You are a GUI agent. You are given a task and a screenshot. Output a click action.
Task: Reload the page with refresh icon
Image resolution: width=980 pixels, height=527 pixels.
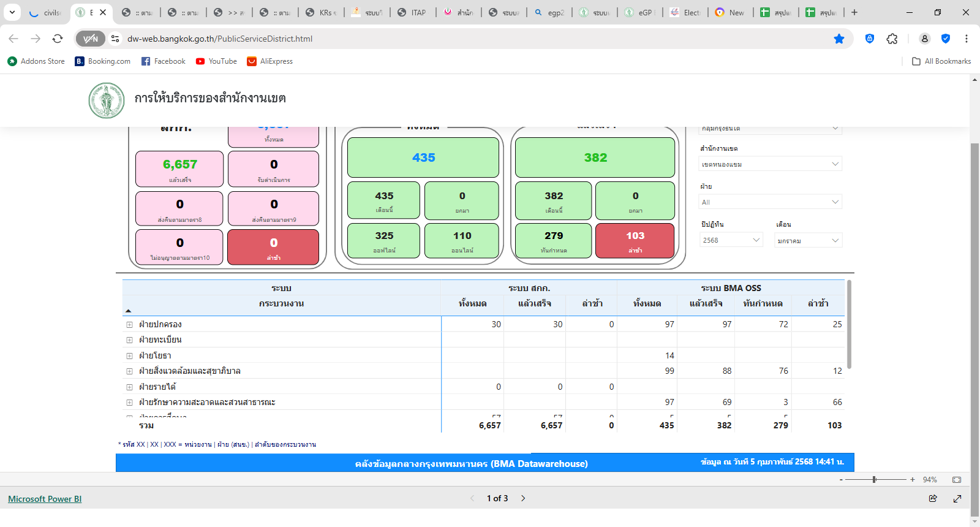pyautogui.click(x=58, y=39)
